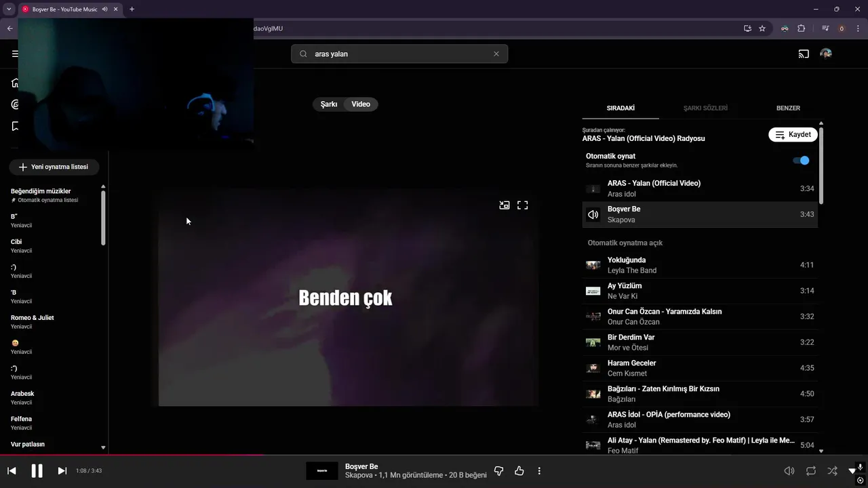Select the Boşver Be queue item
Viewport: 868px width, 488px height.
(x=700, y=214)
